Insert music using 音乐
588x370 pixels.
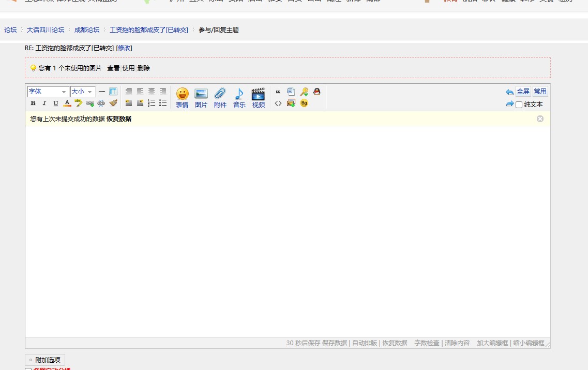point(239,98)
